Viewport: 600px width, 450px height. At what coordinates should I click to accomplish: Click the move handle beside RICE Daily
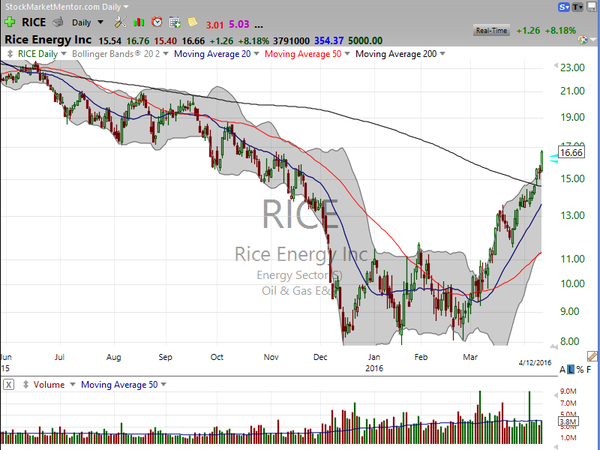10,54
